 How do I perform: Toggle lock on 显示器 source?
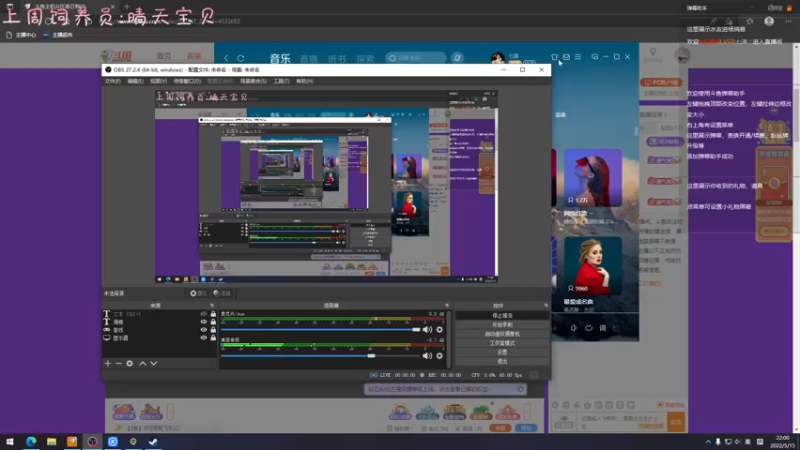tap(213, 338)
